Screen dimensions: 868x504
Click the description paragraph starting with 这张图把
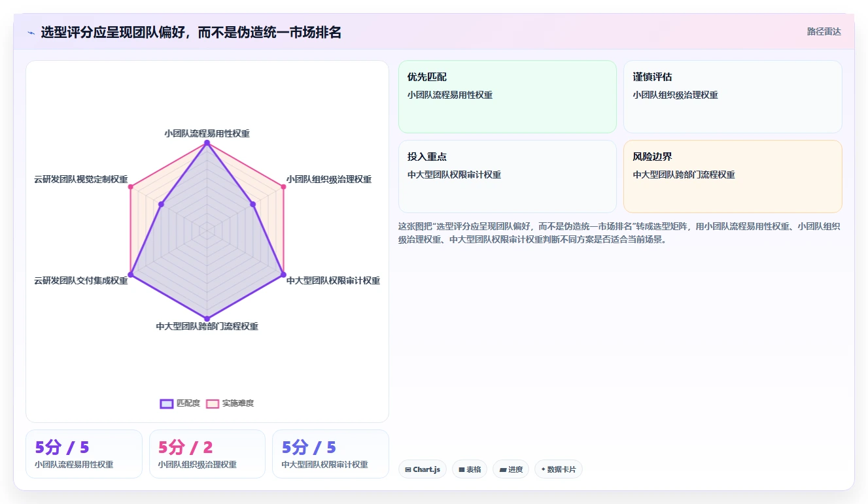pos(619,233)
